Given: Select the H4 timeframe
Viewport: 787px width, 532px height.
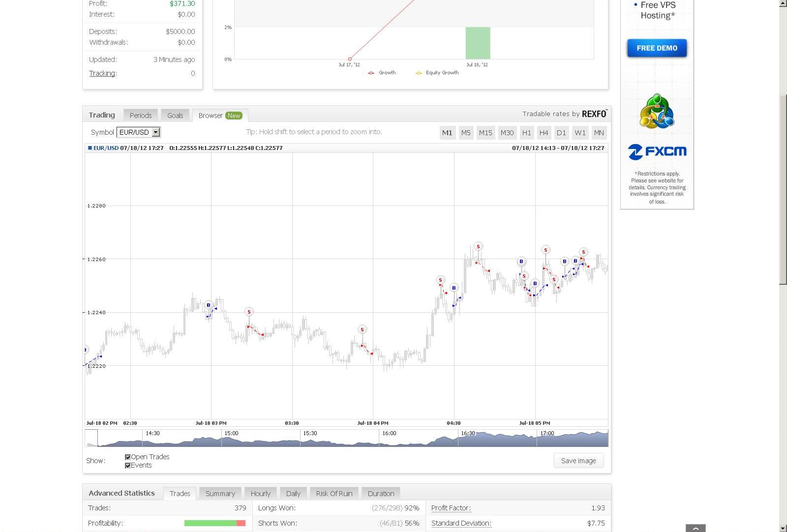Looking at the screenshot, I should [x=544, y=133].
